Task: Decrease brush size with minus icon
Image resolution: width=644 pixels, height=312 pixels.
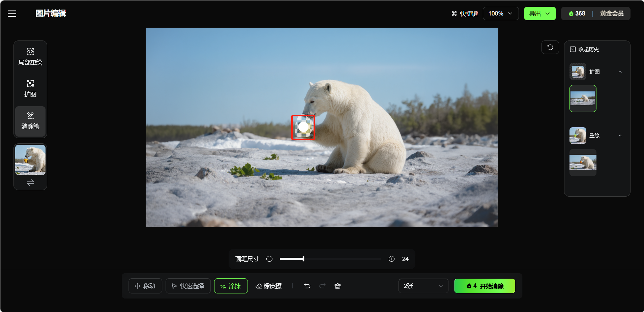Action: pyautogui.click(x=269, y=259)
